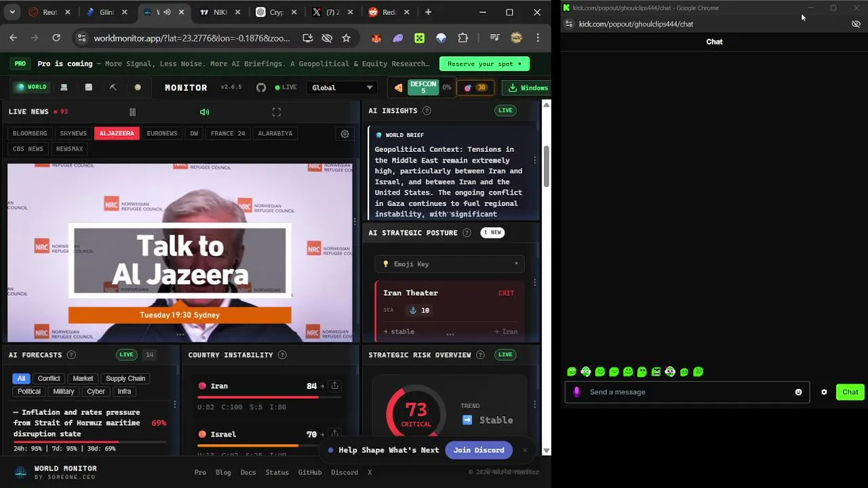
Task: Click Reserve your spot button
Action: pyautogui.click(x=484, y=64)
